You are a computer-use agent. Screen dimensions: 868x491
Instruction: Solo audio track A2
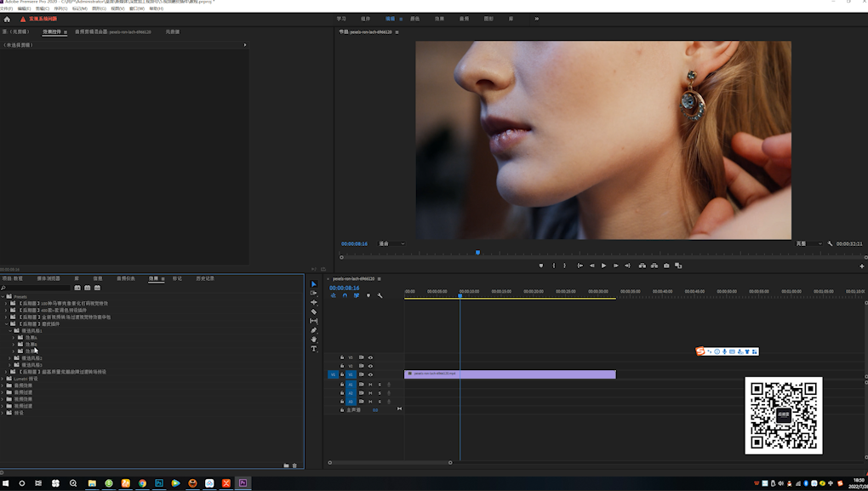coord(380,393)
